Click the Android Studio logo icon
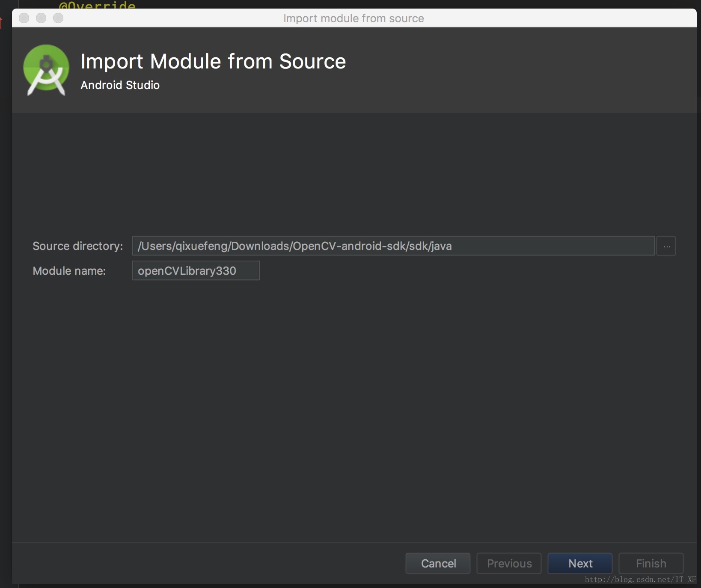Viewport: 701px width, 588px height. (46, 70)
